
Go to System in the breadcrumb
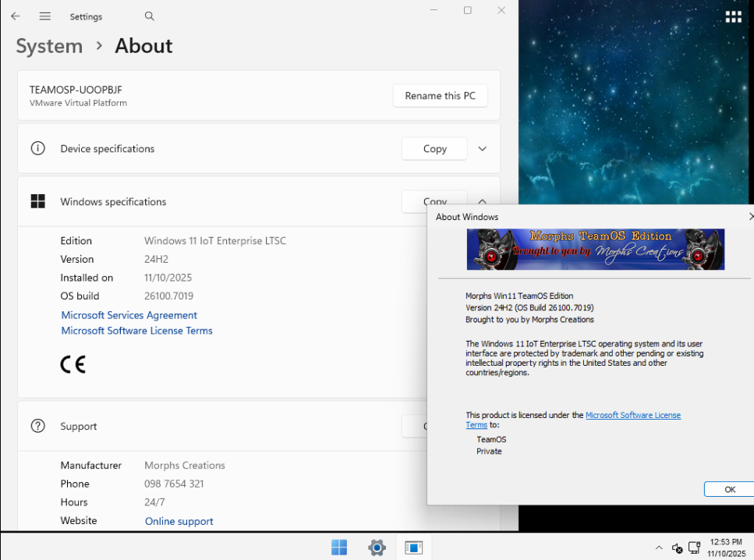coord(49,46)
